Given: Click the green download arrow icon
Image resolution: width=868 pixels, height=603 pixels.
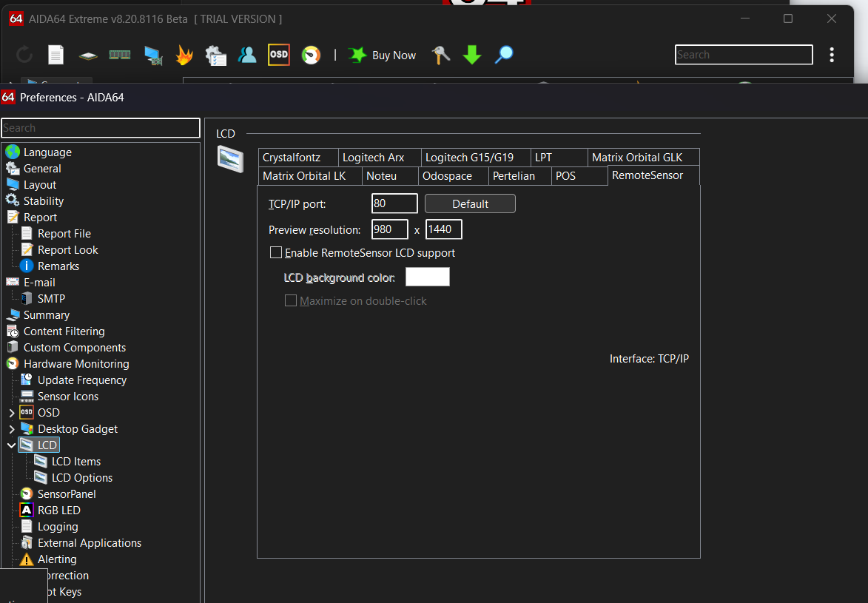Looking at the screenshot, I should 472,55.
